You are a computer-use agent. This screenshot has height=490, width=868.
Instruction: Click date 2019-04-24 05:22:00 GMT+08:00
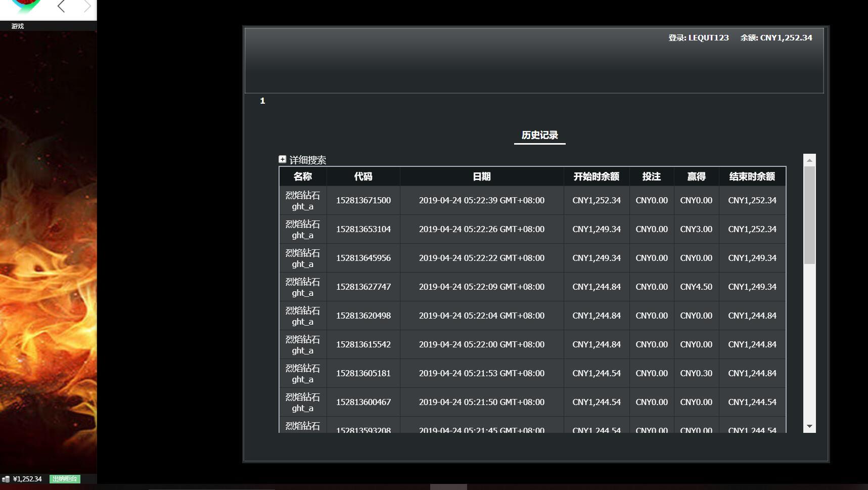(482, 344)
